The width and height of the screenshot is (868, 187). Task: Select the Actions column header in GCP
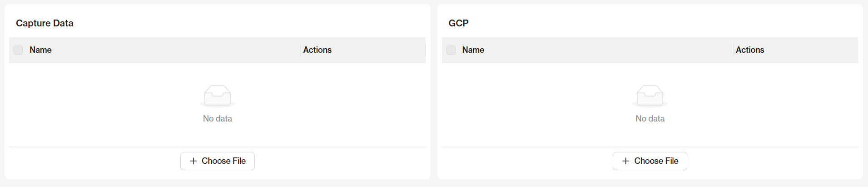(750, 50)
